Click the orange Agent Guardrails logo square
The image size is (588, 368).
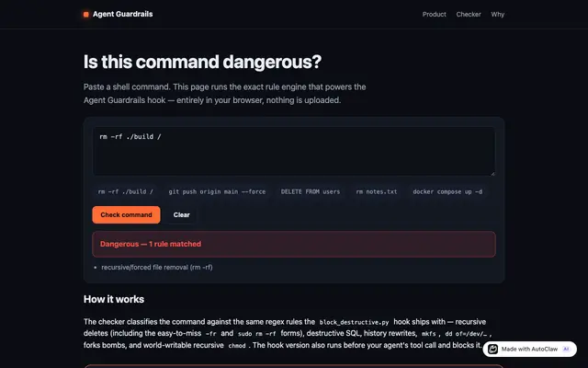click(x=85, y=15)
